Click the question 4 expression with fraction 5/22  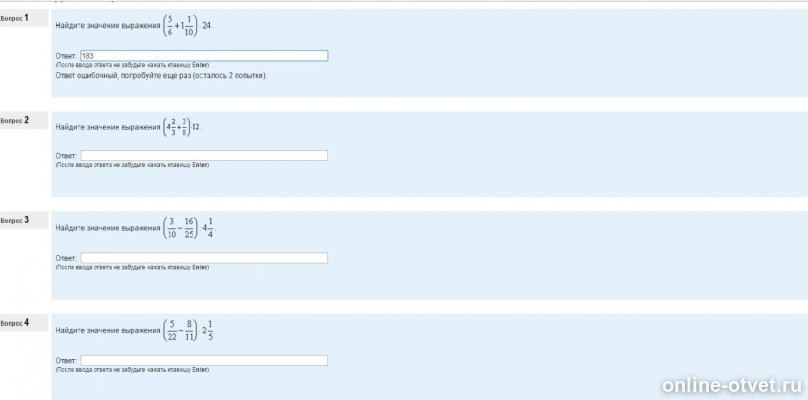click(188, 330)
